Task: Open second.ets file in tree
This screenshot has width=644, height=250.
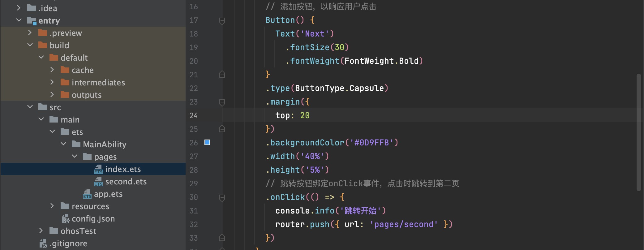Action: tap(126, 181)
